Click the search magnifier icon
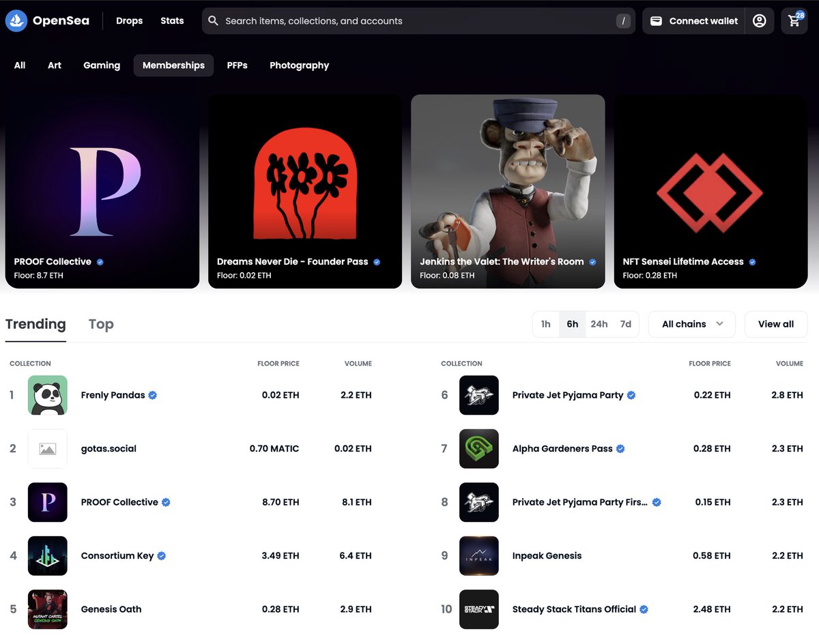This screenshot has width=819, height=644. click(x=214, y=21)
